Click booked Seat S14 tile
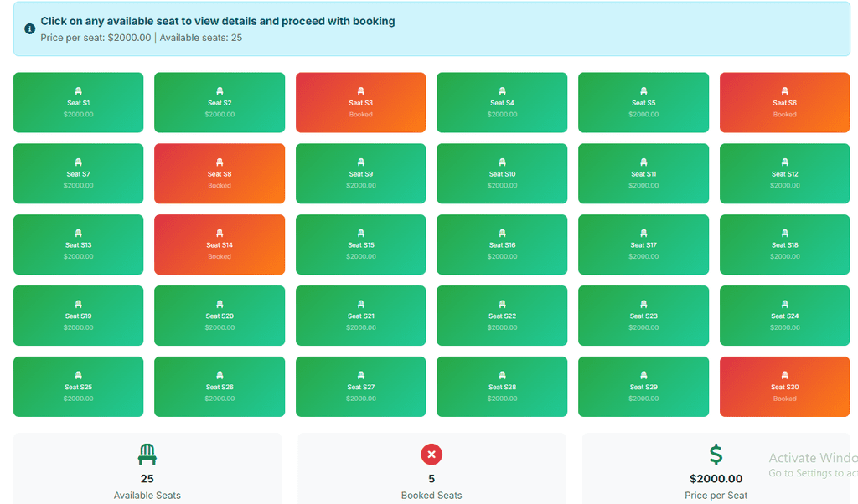Screen dimensions: 858x504 [220, 245]
